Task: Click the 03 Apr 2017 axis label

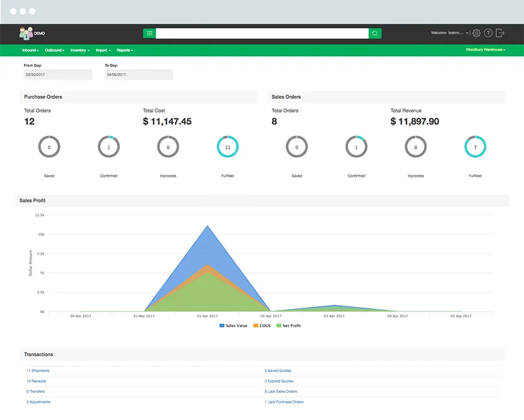Action: click(x=334, y=316)
